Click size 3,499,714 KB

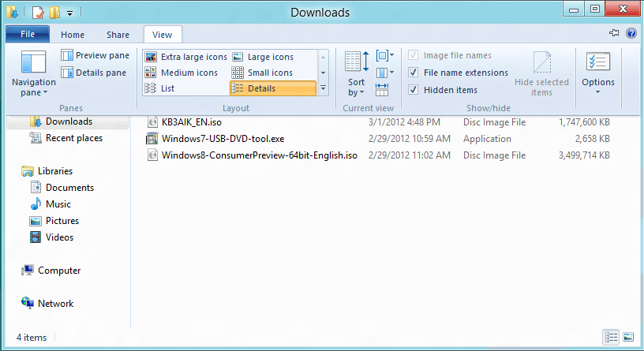click(x=584, y=155)
